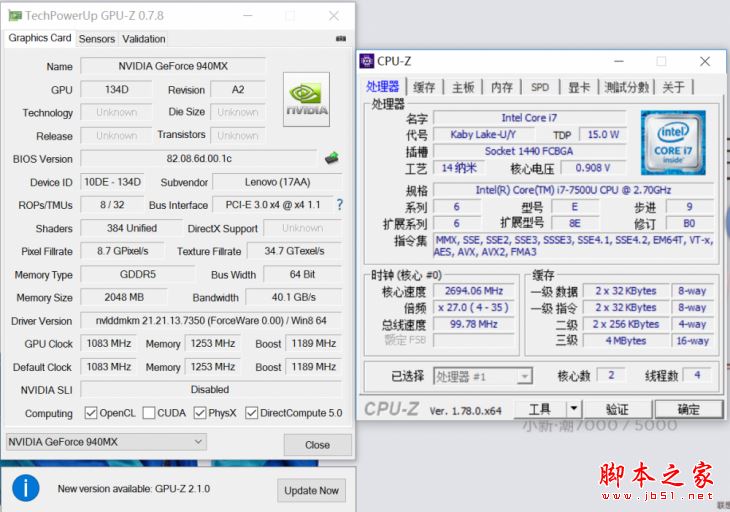Click the CPU-Z 验证 button
This screenshot has width=730, height=512.
point(618,409)
